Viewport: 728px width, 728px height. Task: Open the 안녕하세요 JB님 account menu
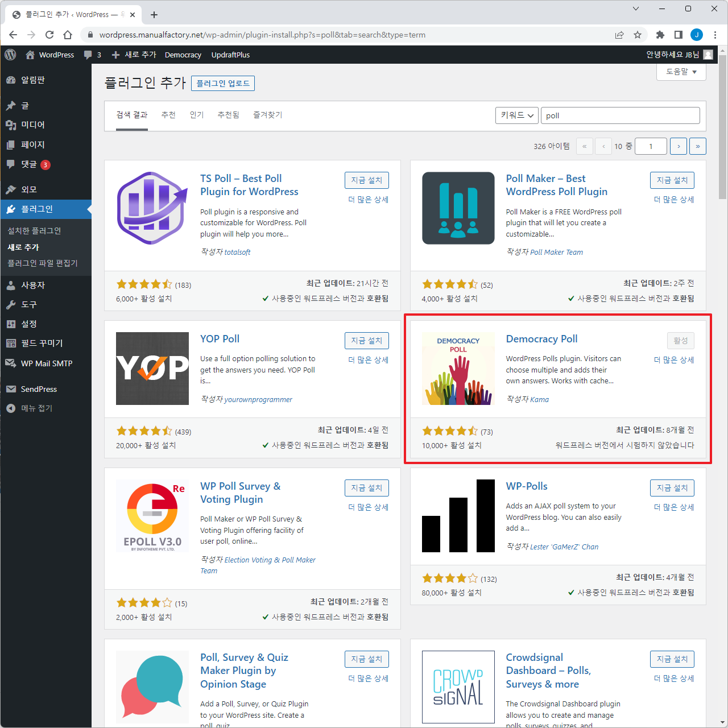click(x=680, y=55)
